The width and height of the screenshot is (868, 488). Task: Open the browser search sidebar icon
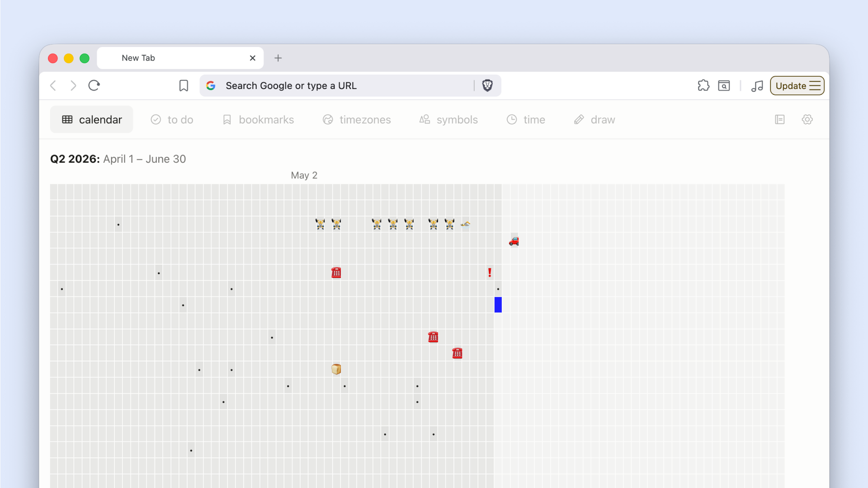(x=724, y=85)
